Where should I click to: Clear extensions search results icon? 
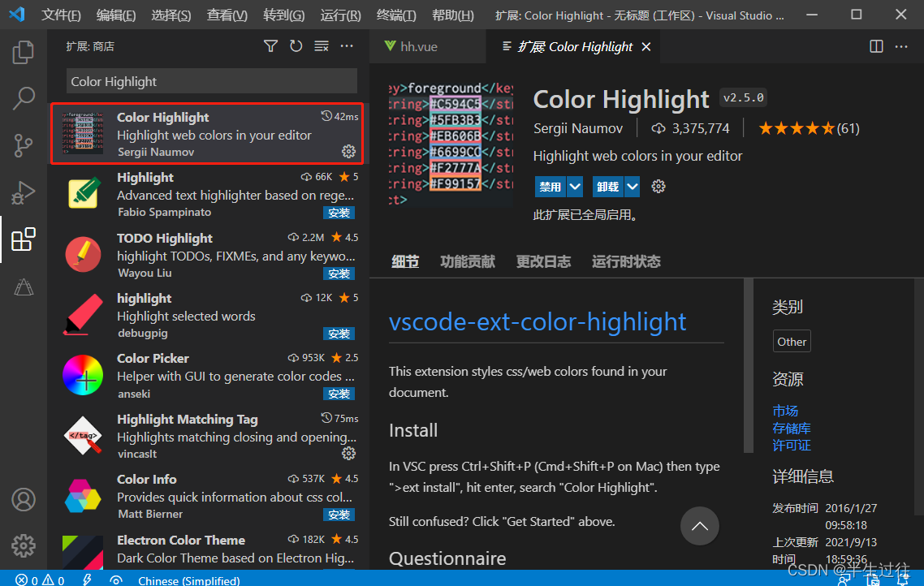pos(322,46)
